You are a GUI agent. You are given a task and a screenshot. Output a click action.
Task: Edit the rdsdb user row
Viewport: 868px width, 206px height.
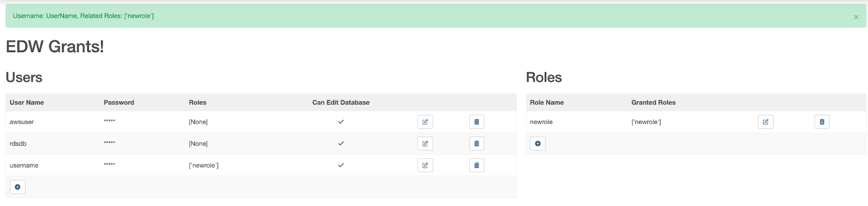pos(425,143)
